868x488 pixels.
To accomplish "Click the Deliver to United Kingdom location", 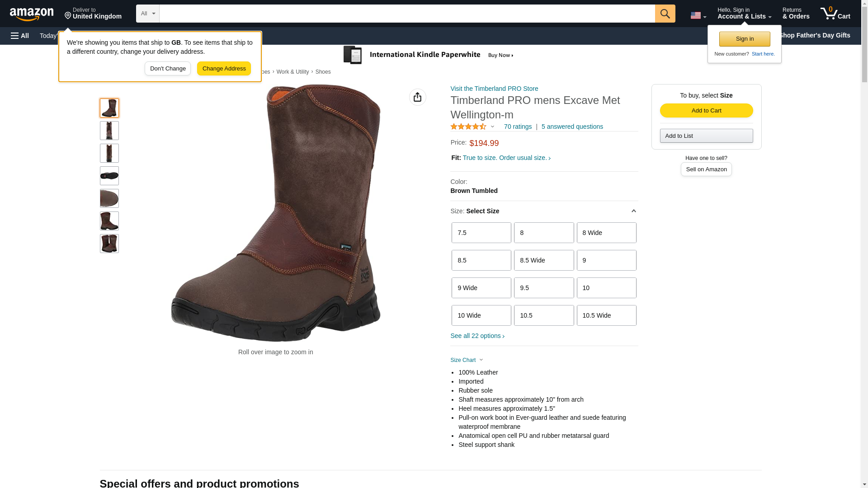I will click(x=93, y=14).
